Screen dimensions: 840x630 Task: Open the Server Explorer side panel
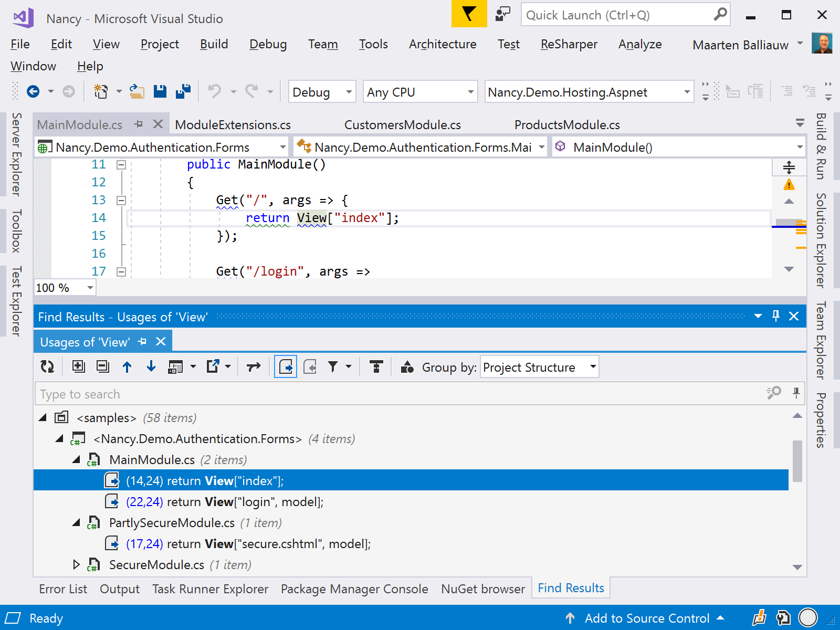[x=17, y=154]
